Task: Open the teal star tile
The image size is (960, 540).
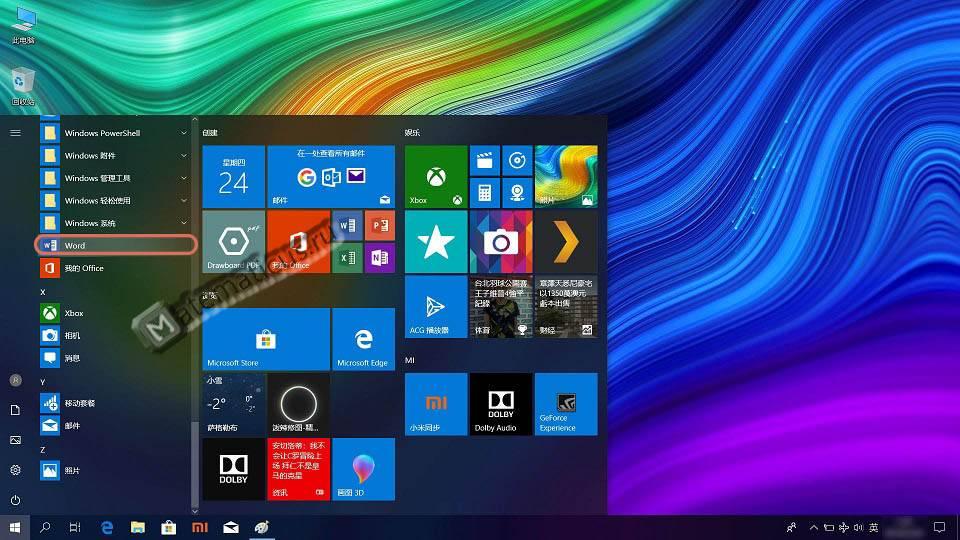Action: pos(436,242)
